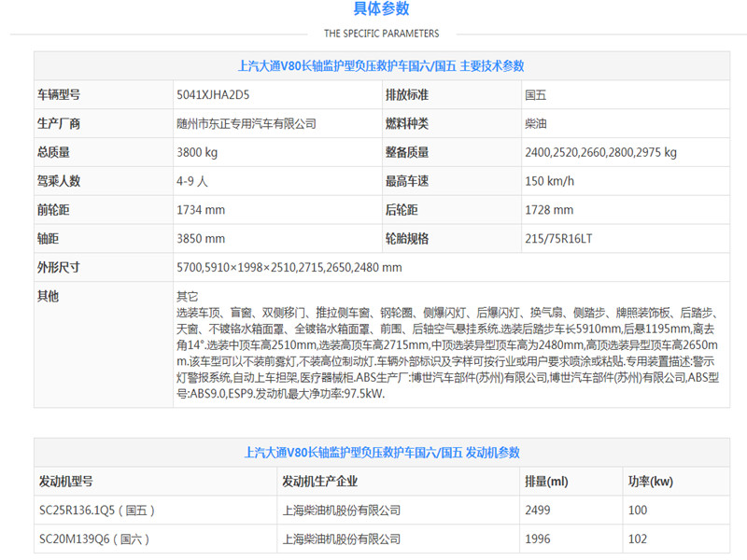
Task: Click the 功率(kw) column header
Action: pos(650,482)
